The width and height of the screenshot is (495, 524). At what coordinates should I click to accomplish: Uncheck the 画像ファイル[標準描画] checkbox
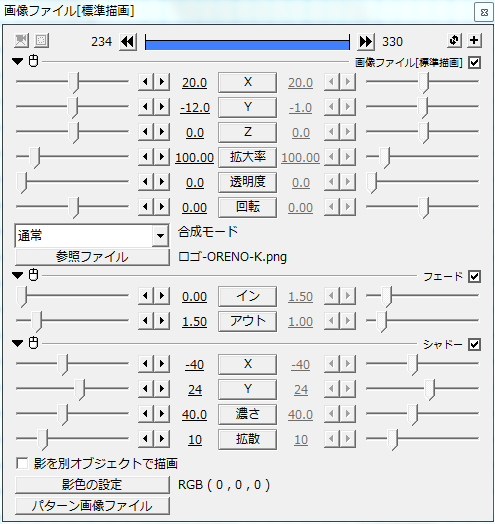click(475, 62)
